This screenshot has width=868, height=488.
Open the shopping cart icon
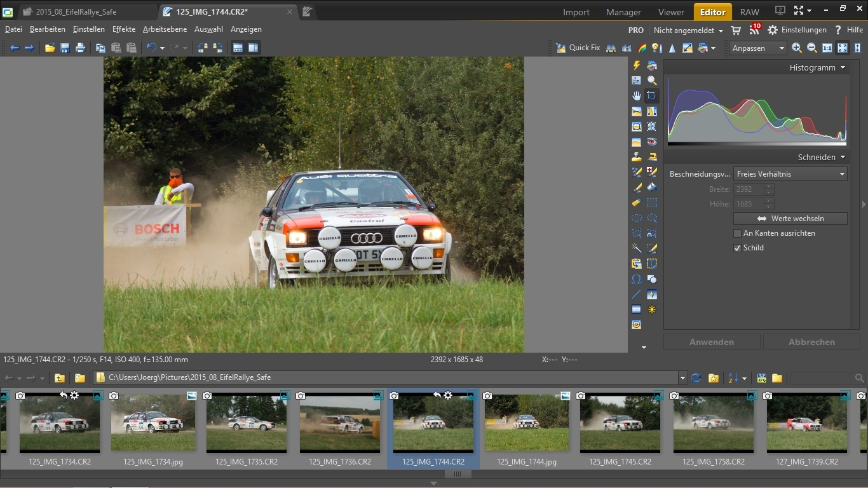(x=736, y=30)
